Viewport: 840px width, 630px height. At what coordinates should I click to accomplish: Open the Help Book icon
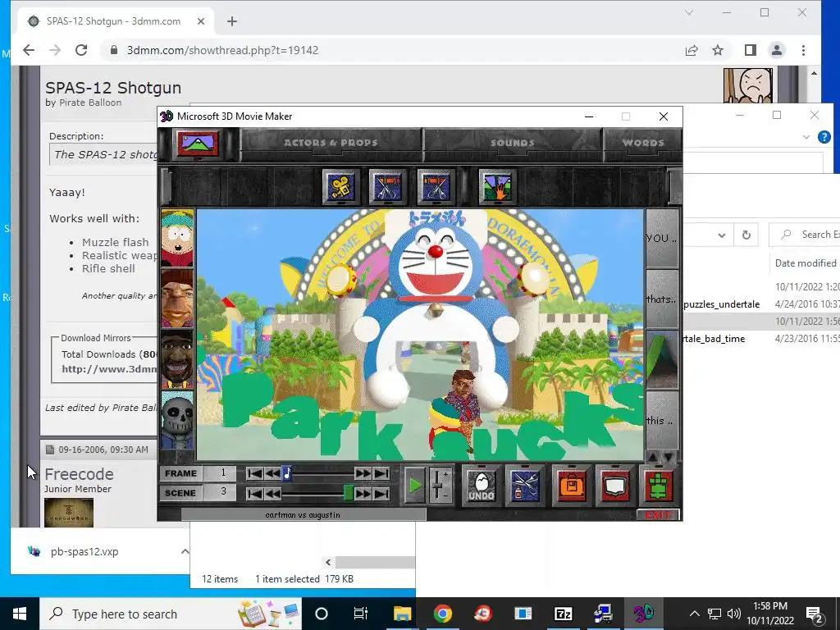click(614, 486)
